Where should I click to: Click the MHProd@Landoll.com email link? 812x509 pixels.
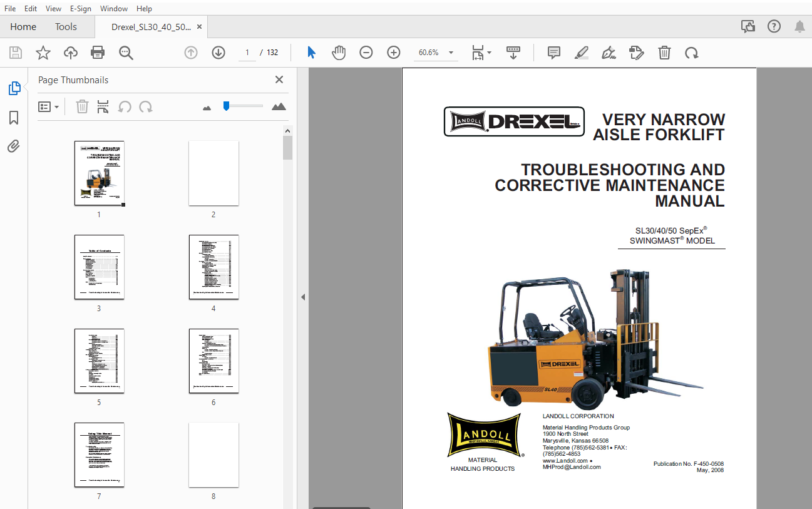point(572,467)
